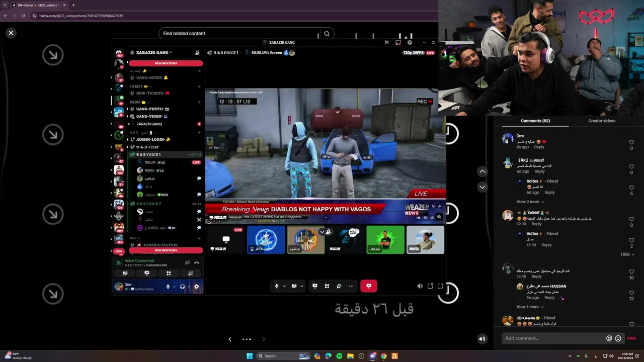This screenshot has height=362, width=644.
Task: Click the magnifier search icon in TikTok
Action: 327,34
